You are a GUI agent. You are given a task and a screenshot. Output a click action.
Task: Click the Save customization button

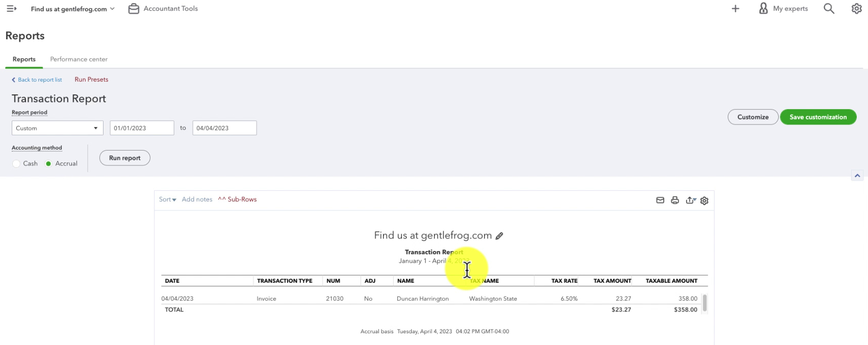818,117
